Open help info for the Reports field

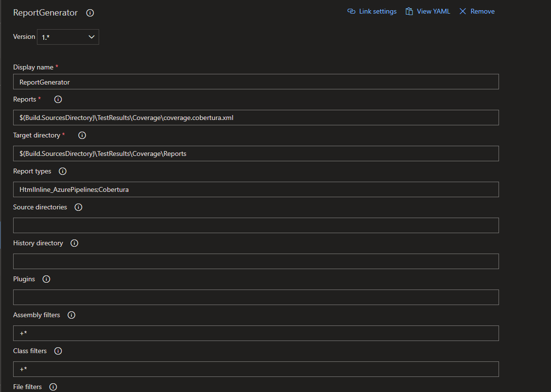(58, 99)
